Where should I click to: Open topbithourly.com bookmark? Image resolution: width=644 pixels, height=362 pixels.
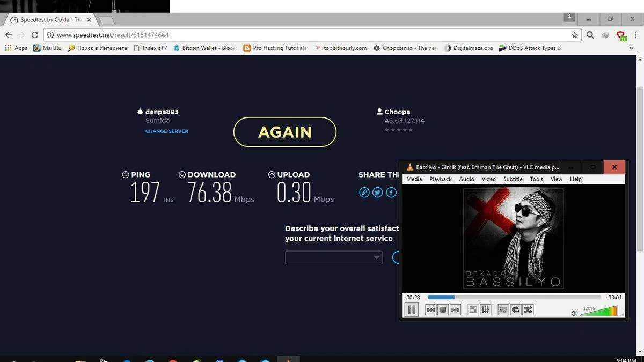point(340,48)
